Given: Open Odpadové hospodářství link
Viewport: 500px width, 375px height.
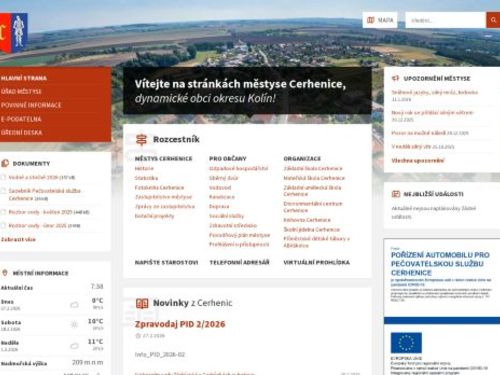Looking at the screenshot, I should (x=239, y=168).
